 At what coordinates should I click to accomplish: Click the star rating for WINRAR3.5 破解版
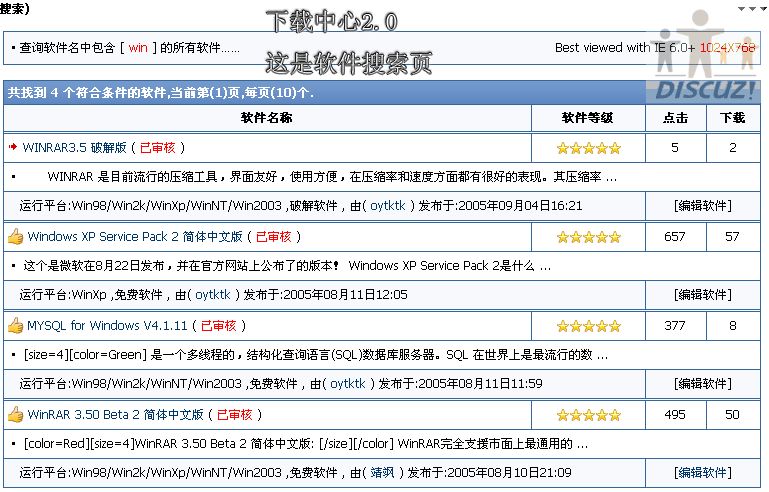coord(589,148)
